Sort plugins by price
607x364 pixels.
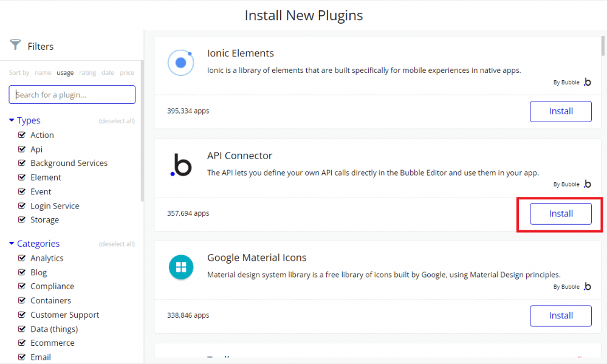coord(127,73)
